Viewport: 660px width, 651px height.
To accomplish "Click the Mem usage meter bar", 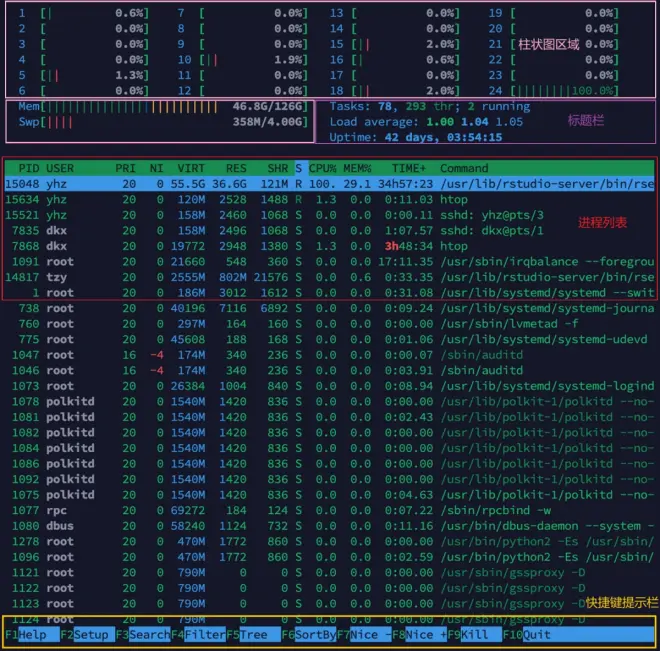I will [163, 106].
